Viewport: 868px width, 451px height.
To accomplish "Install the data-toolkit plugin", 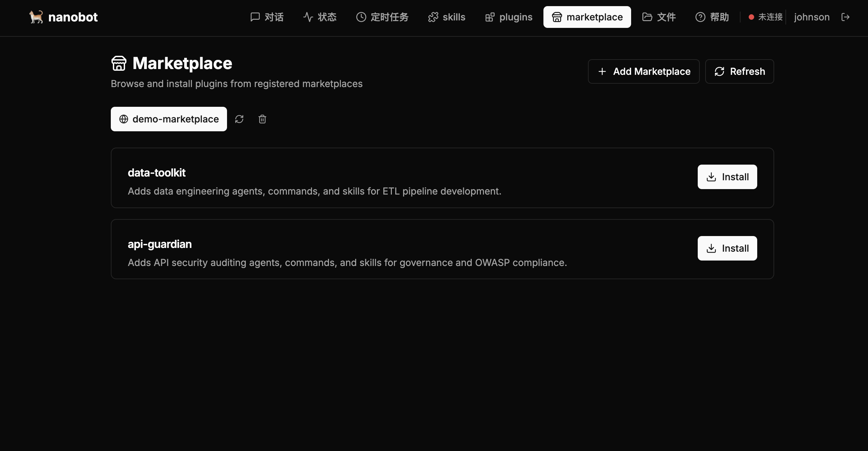I will tap(727, 177).
